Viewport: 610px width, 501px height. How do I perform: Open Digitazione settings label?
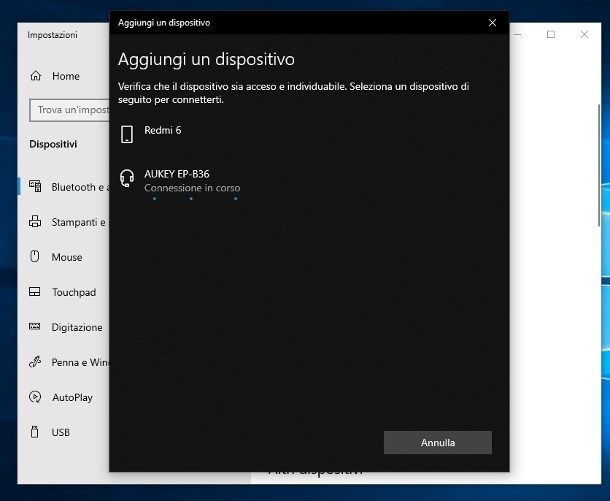77,328
